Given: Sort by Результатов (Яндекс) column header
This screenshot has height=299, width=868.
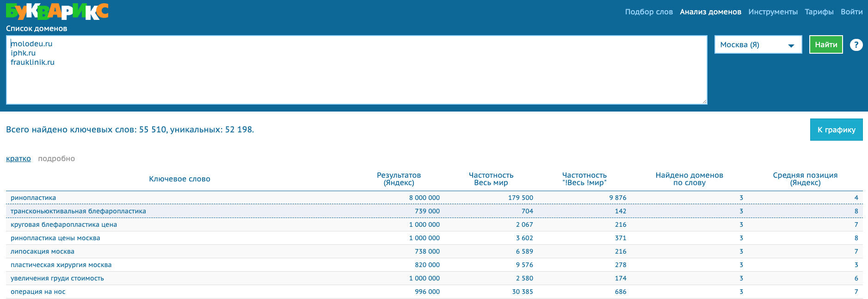Looking at the screenshot, I should click(399, 179).
